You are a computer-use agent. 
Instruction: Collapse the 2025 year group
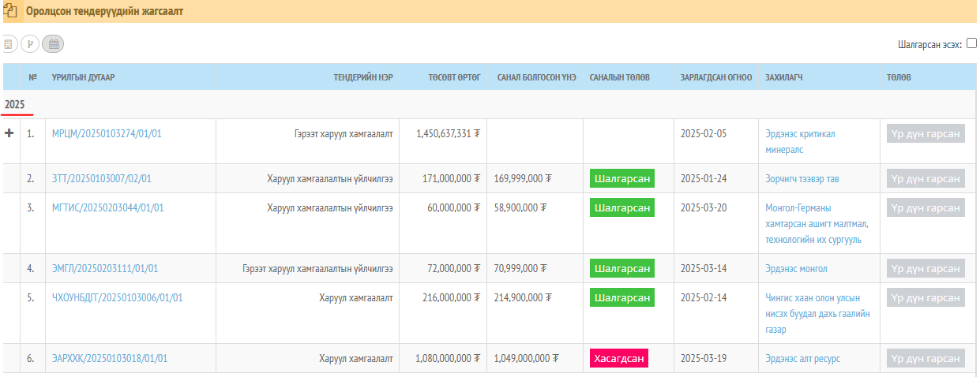pos(16,104)
